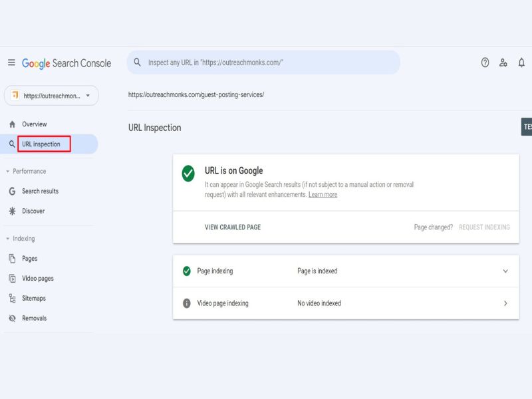Go to Overview in sidebar
Viewport: 532px width, 399px height.
tap(35, 124)
